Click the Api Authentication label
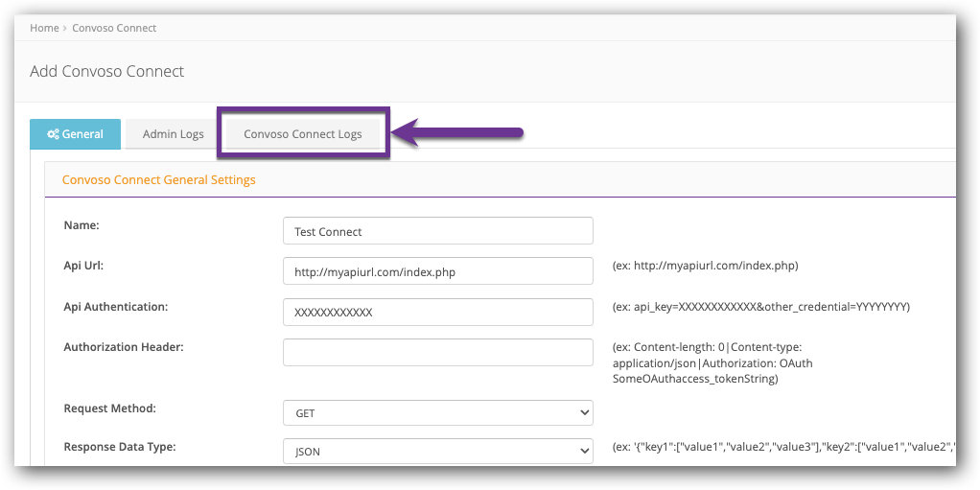Image resolution: width=980 pixels, height=490 pixels. pos(116,306)
